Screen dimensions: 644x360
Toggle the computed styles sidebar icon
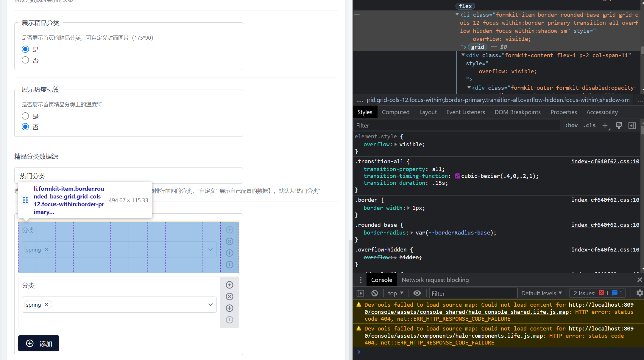click(632, 125)
